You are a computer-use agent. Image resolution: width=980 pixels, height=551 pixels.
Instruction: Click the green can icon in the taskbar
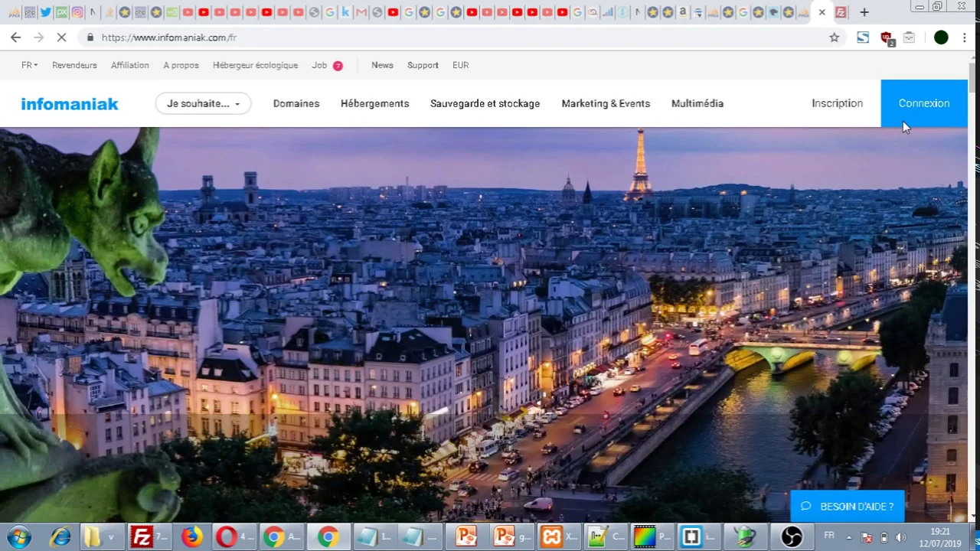[x=745, y=536]
